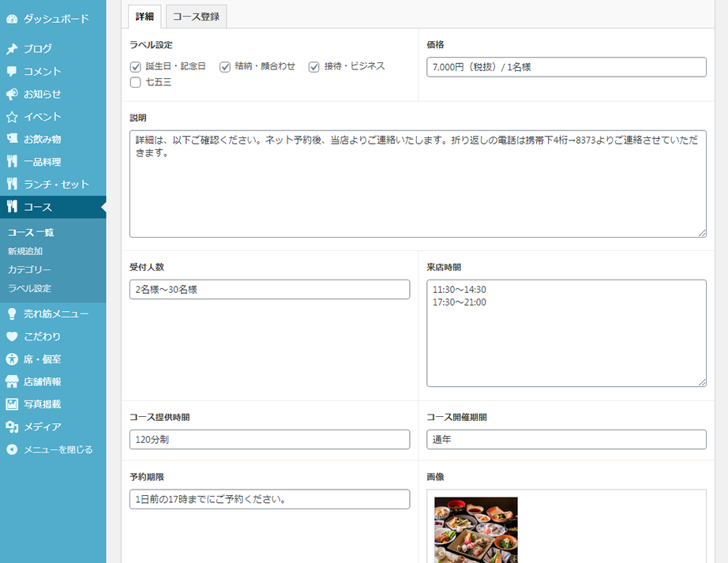The width and height of the screenshot is (728, 563).
Task: Open the コメント menu label
Action: [x=43, y=72]
